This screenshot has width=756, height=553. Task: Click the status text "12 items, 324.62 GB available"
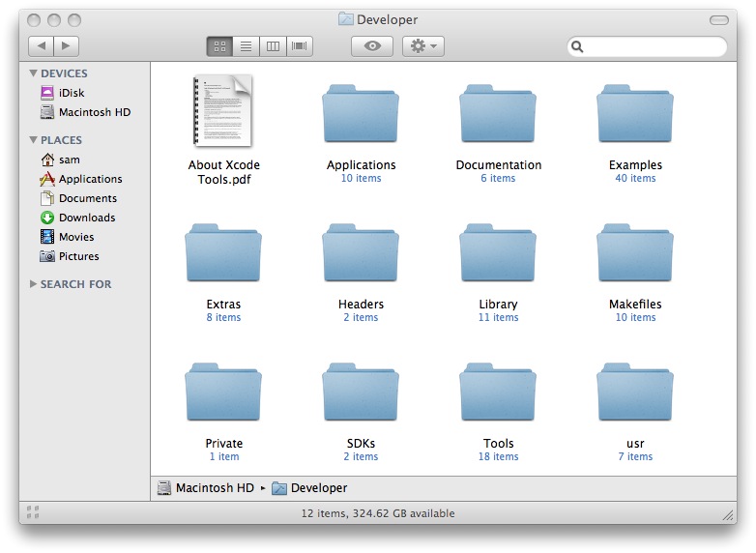point(378,513)
